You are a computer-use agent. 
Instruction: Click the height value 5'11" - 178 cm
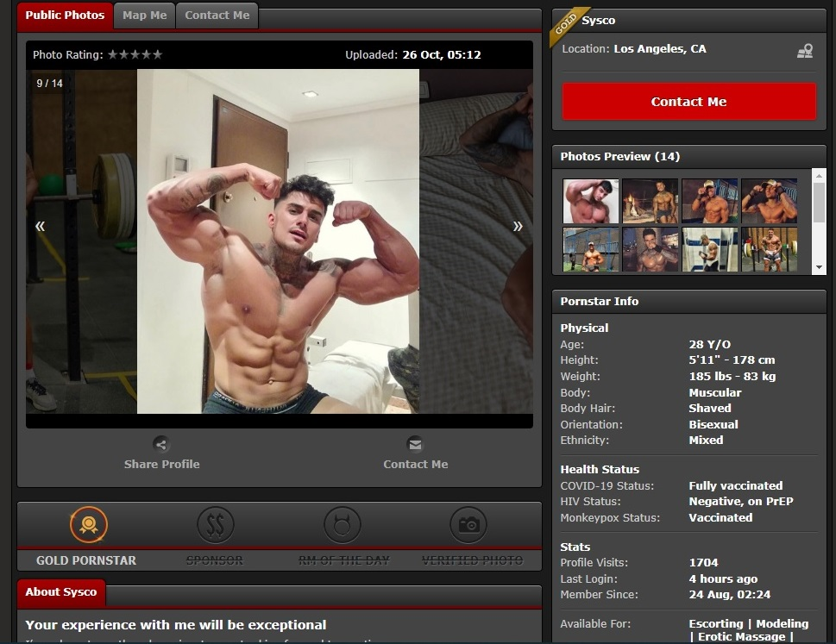[732, 360]
